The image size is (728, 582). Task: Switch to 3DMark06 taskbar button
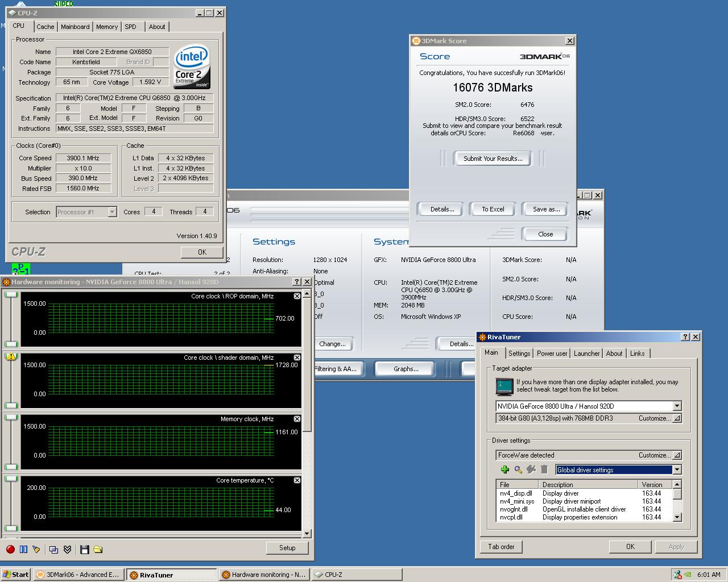coord(78,575)
